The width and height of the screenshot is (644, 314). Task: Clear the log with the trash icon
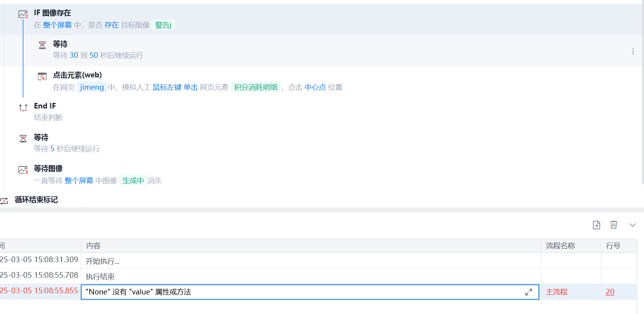[614, 225]
